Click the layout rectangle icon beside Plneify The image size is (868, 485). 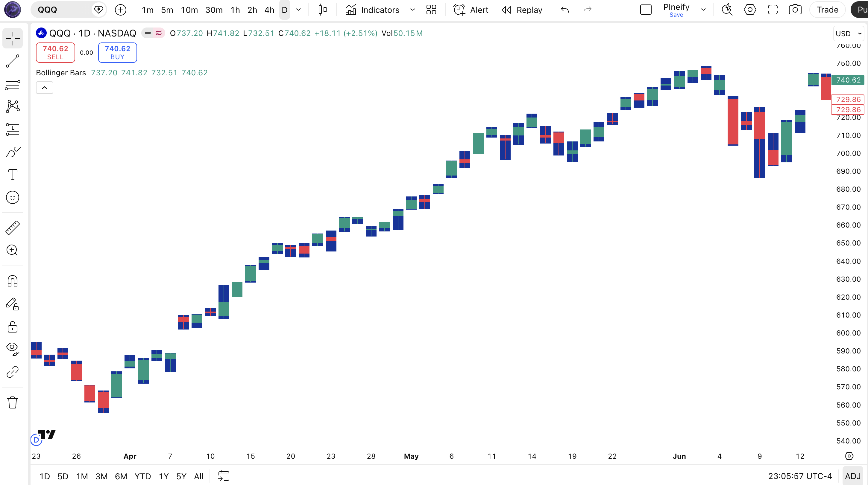[x=646, y=10]
